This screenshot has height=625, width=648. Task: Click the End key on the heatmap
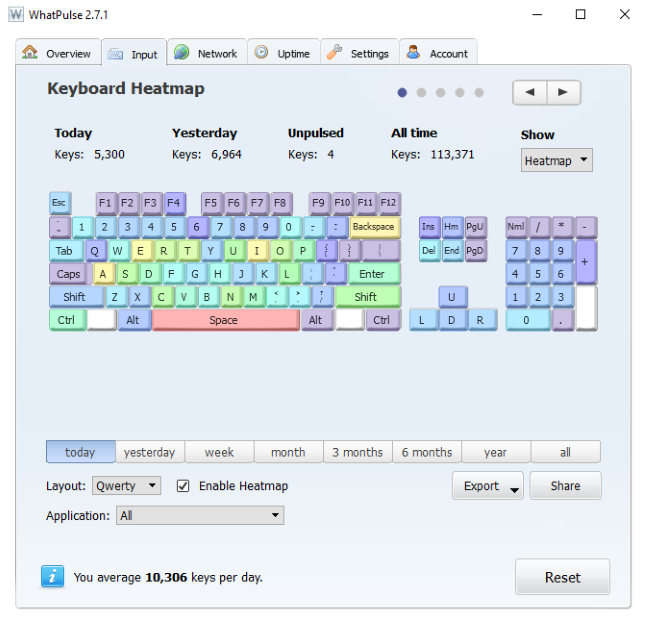(453, 250)
